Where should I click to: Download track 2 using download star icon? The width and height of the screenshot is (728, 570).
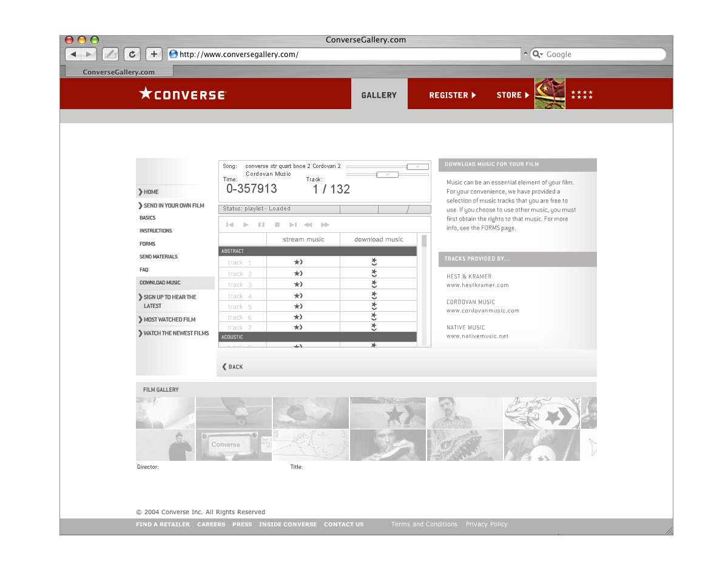pos(374,273)
